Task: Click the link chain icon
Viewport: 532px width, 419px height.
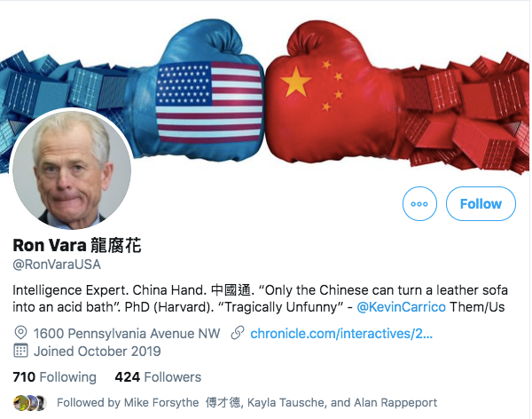Action: coord(238,333)
